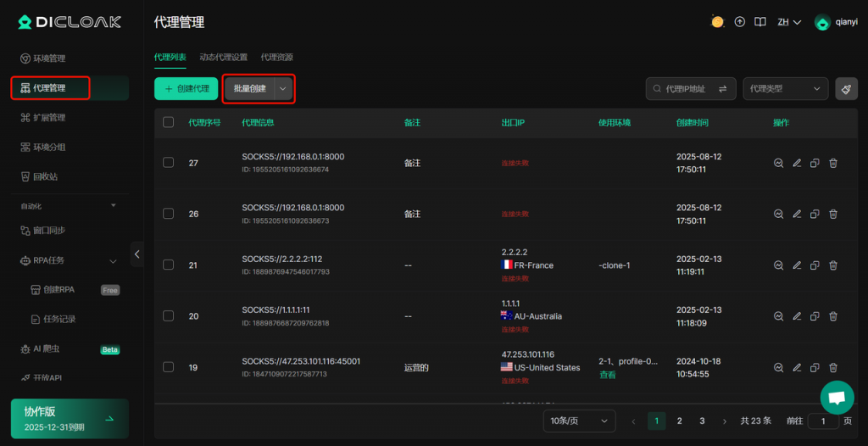
Task: Tick checkbox for proxy row 19
Action: 169,367
